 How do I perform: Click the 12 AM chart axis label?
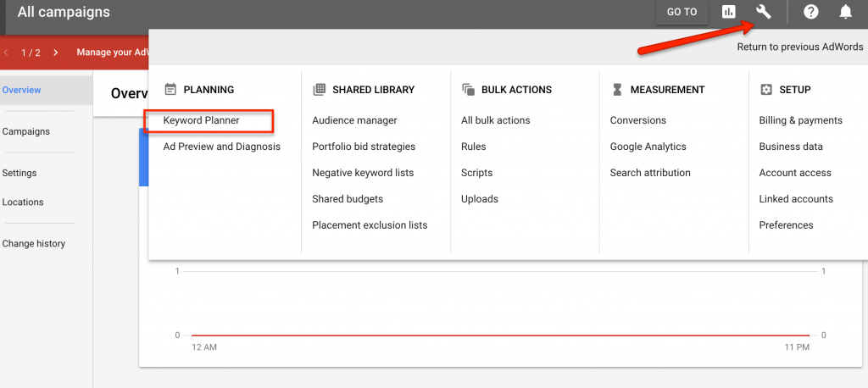[x=204, y=347]
